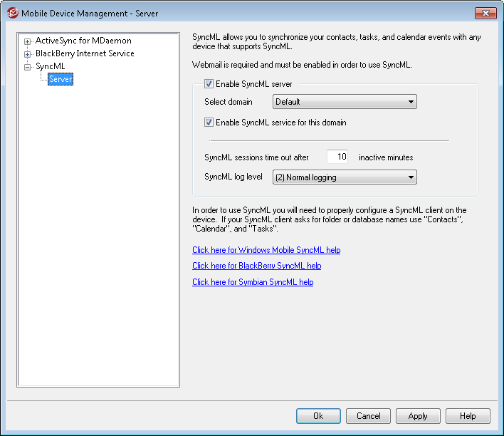Toggle the Enable SyncML server checkbox
The width and height of the screenshot is (504, 436).
pyautogui.click(x=209, y=84)
